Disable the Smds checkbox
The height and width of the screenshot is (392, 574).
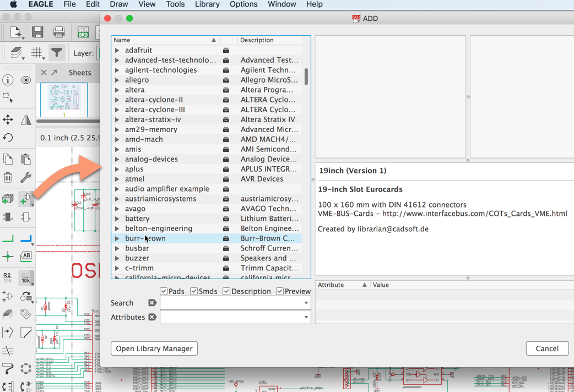[194, 291]
